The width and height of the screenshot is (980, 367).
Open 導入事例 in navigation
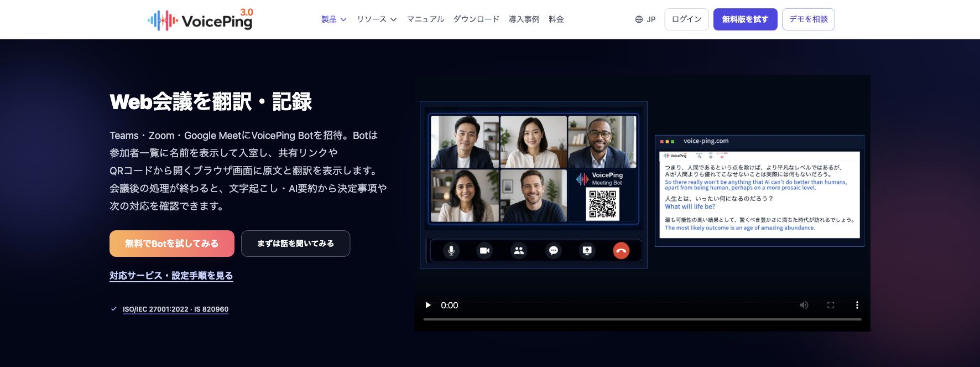point(524,19)
